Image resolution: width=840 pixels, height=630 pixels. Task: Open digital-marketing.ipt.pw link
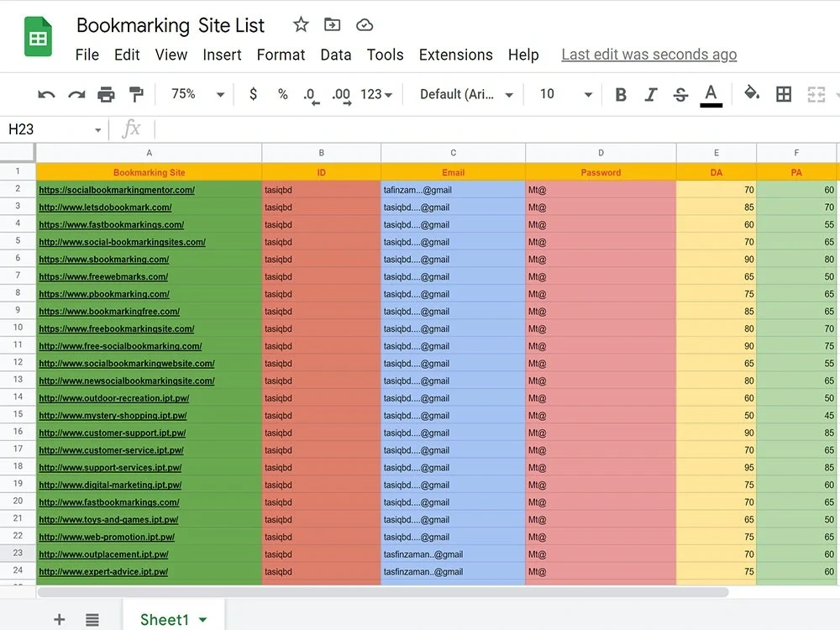(110, 485)
